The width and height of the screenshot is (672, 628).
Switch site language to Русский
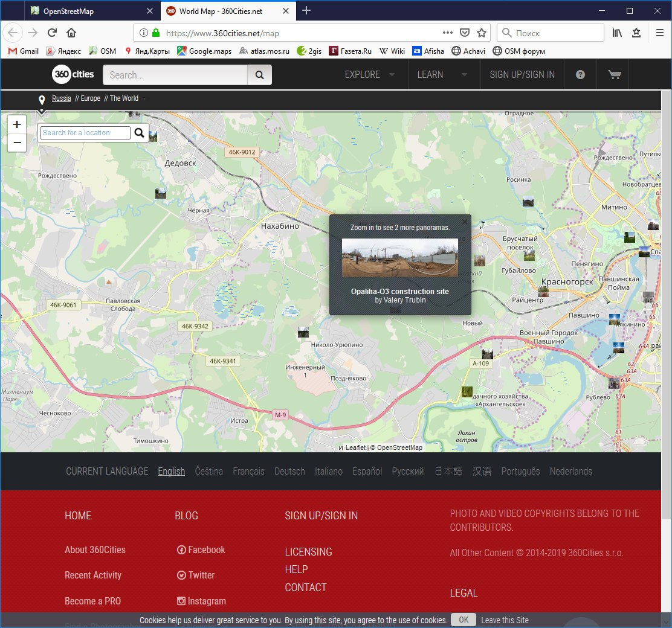(407, 471)
